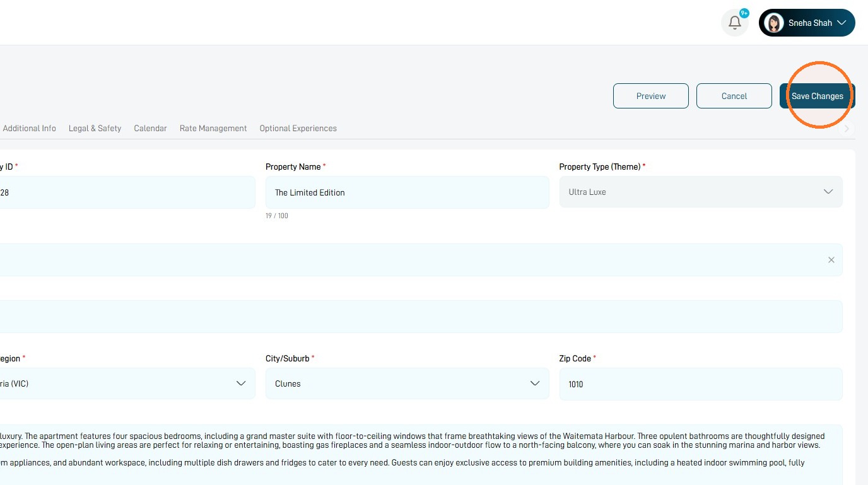Click the Preview button

coord(651,96)
